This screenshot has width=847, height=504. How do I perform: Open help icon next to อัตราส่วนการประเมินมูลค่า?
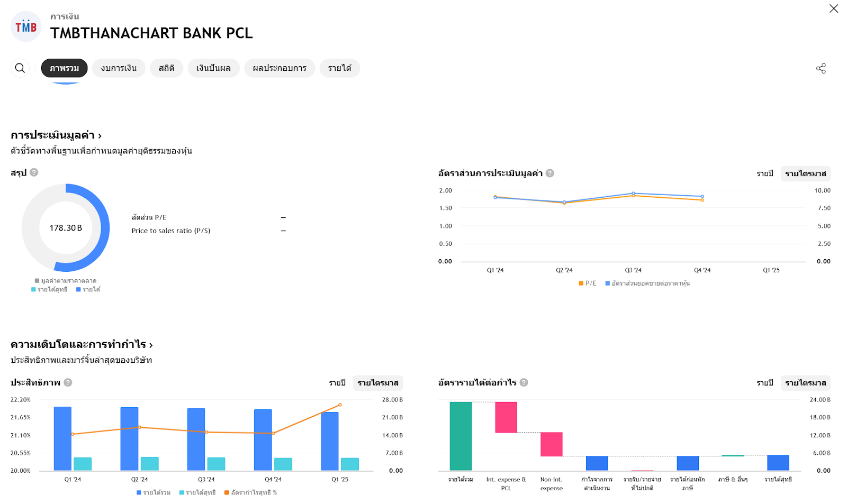549,173
